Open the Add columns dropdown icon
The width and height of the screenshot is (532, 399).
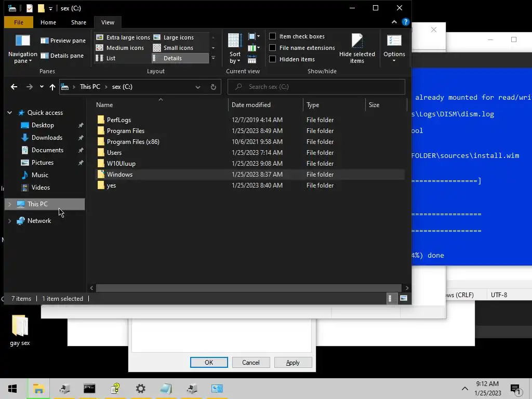click(254, 48)
